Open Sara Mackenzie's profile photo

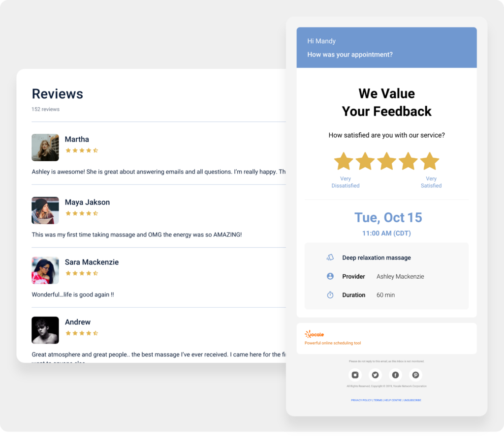coord(45,270)
